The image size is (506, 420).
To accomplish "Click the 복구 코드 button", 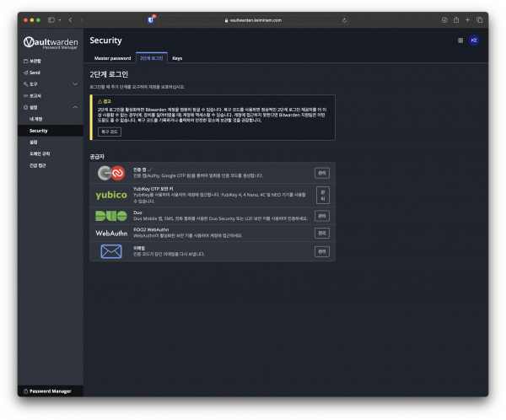I will 110,132.
